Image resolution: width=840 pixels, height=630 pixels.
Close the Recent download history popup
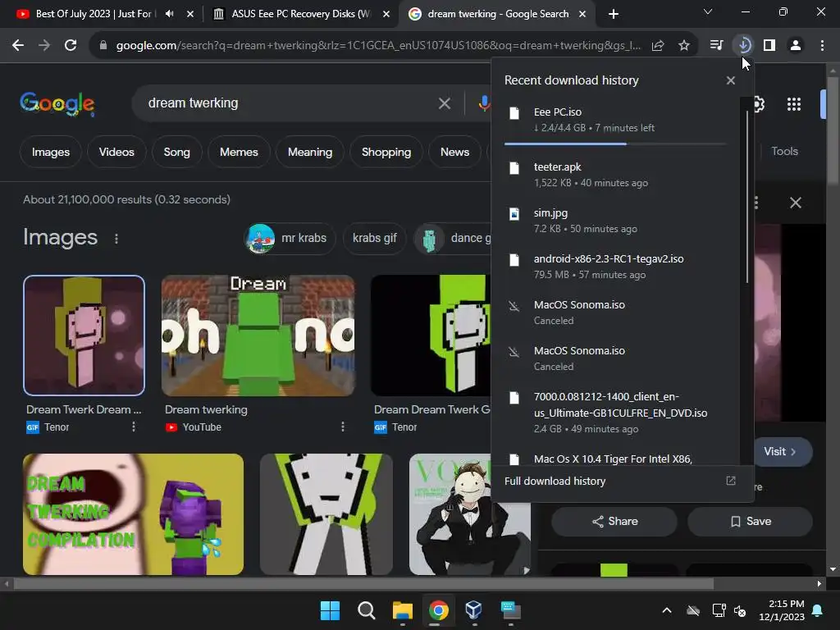(x=730, y=80)
